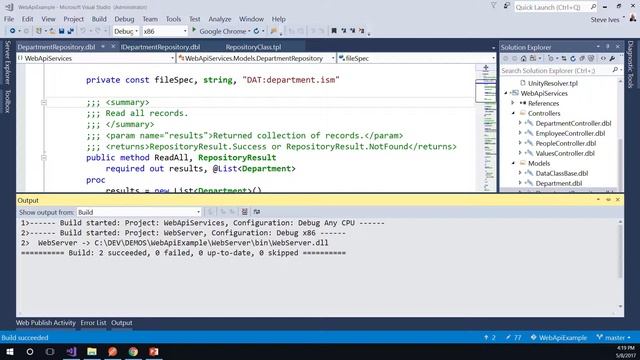
Task: Pin the Solution Explorer panel
Action: coord(607,47)
